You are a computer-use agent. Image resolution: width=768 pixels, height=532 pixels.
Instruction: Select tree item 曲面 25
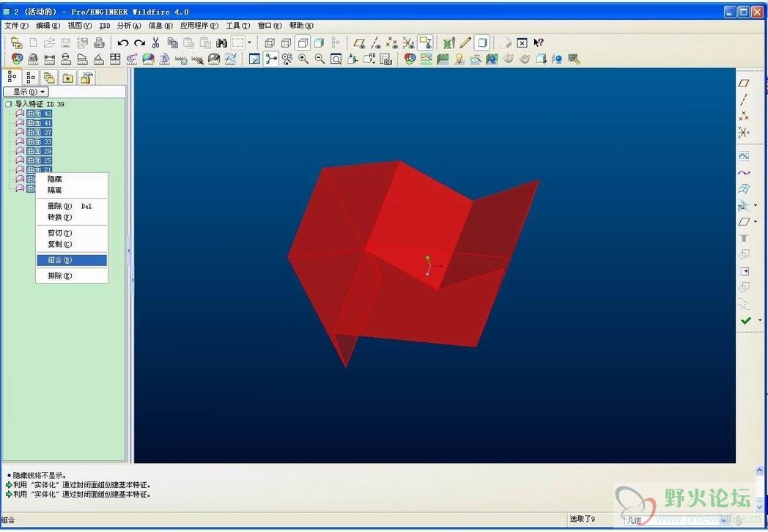(39, 160)
